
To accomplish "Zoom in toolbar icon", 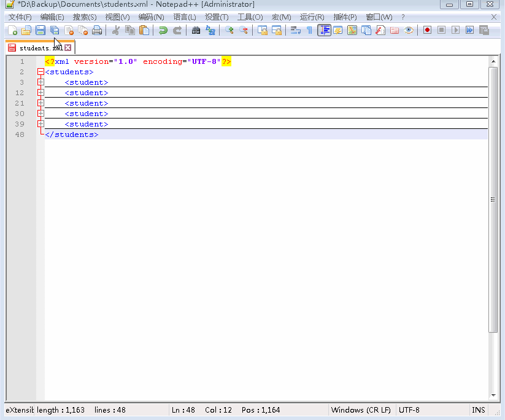I will point(229,30).
